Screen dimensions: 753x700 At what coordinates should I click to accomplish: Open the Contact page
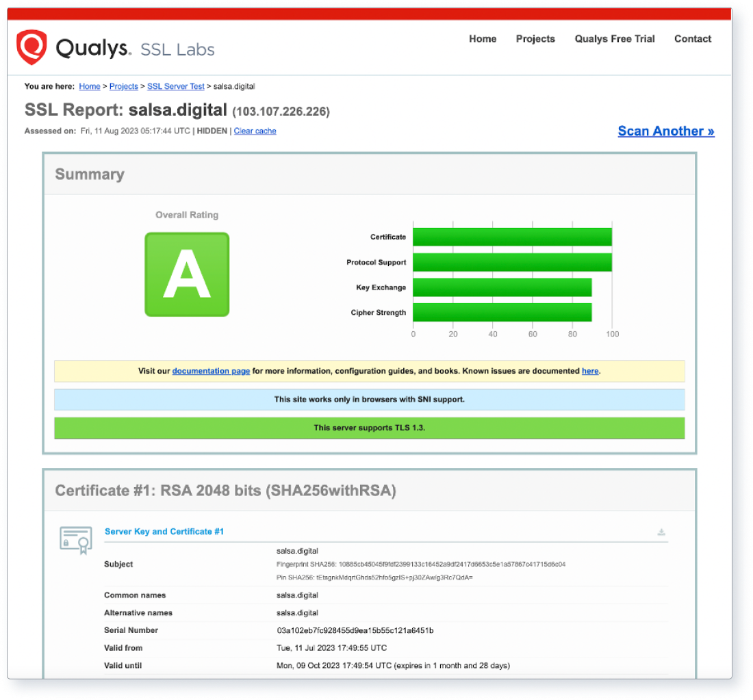(692, 39)
